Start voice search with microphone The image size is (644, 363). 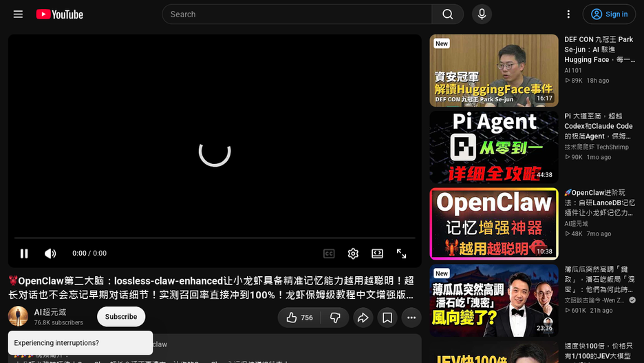(x=482, y=14)
